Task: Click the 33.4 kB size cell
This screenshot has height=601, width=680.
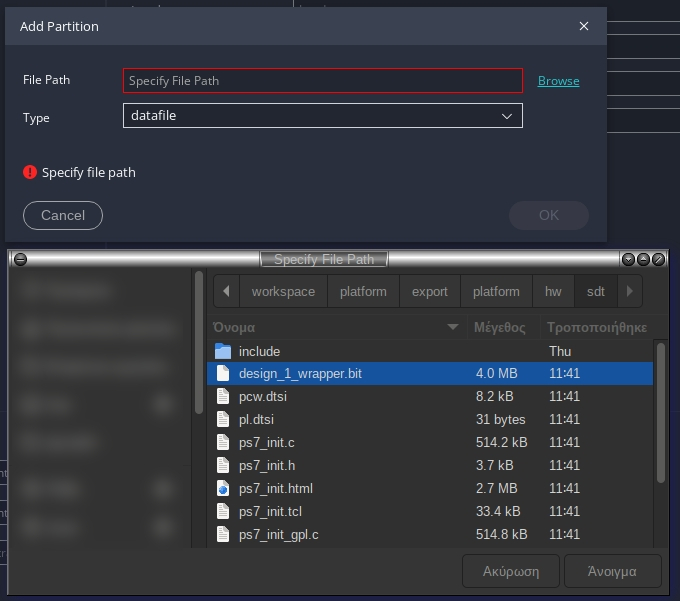Action: coord(498,511)
